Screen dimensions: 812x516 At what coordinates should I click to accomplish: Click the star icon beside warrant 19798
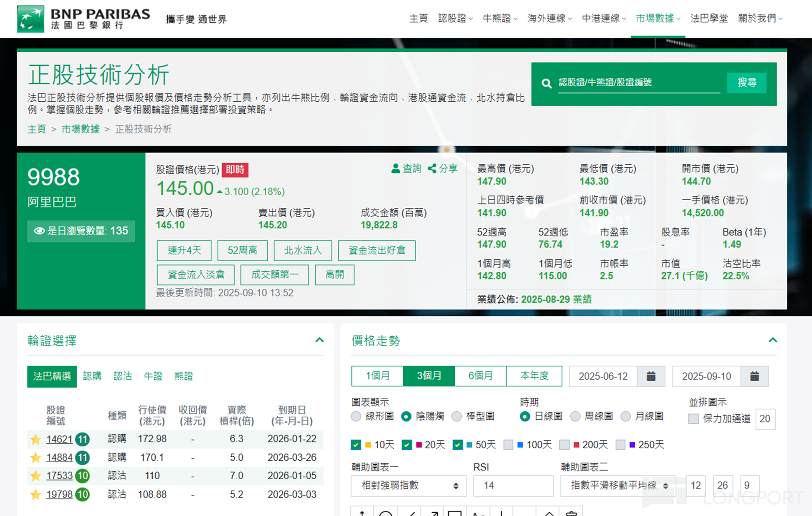click(35, 495)
